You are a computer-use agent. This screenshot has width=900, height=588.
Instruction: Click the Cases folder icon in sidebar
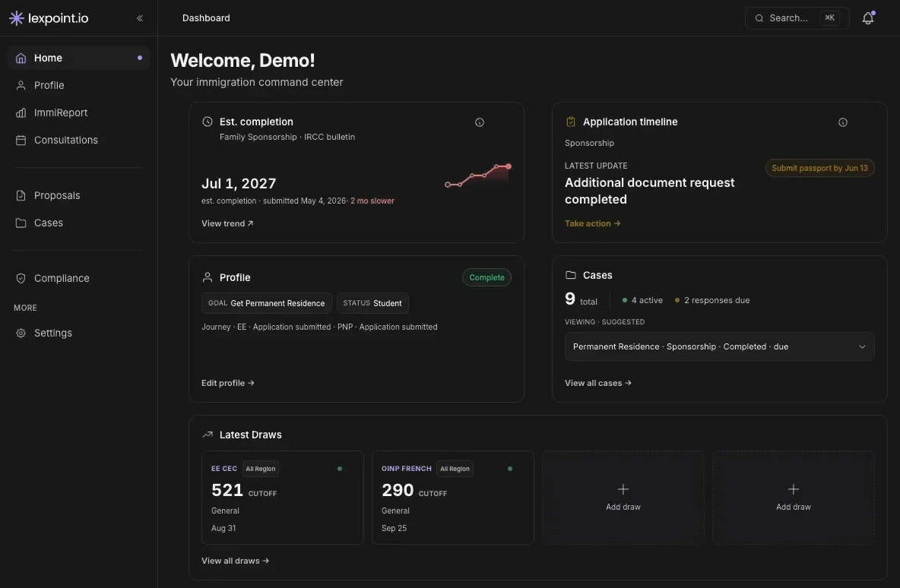click(x=21, y=223)
